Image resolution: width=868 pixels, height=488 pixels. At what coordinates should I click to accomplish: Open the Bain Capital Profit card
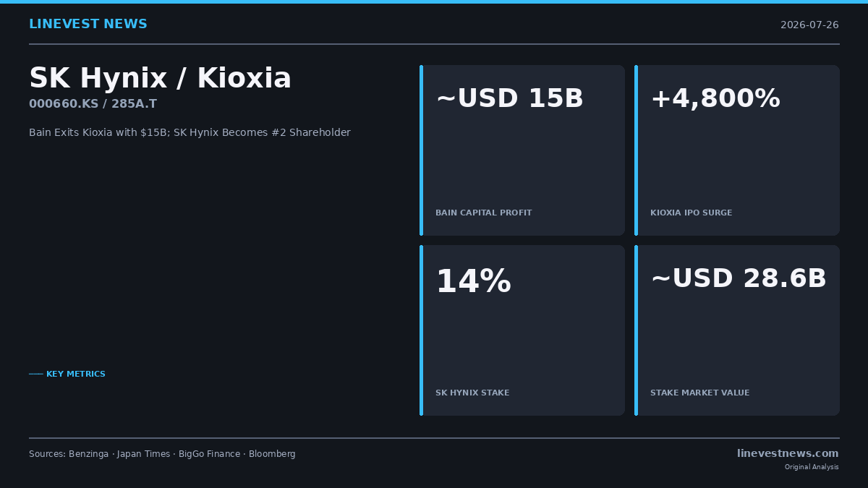pyautogui.click(x=522, y=150)
